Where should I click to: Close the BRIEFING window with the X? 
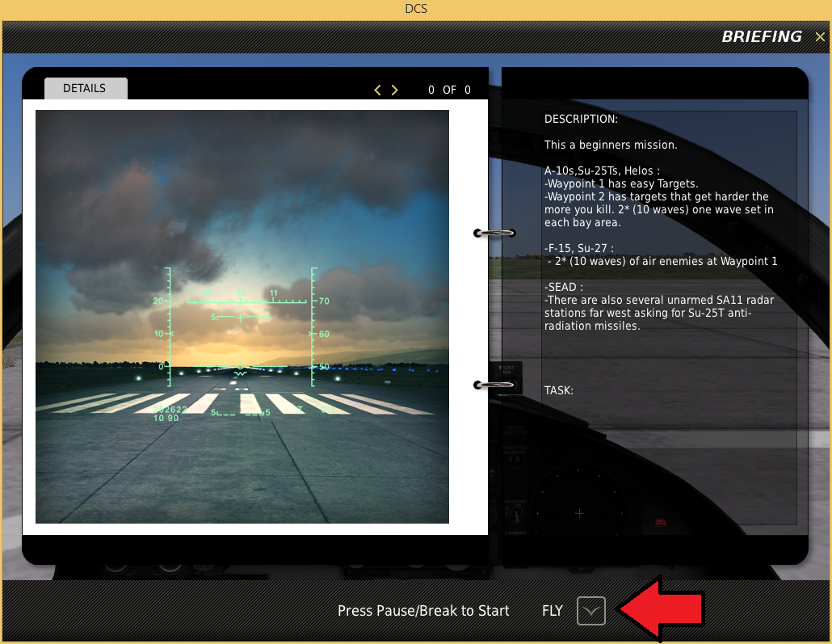pos(820,36)
